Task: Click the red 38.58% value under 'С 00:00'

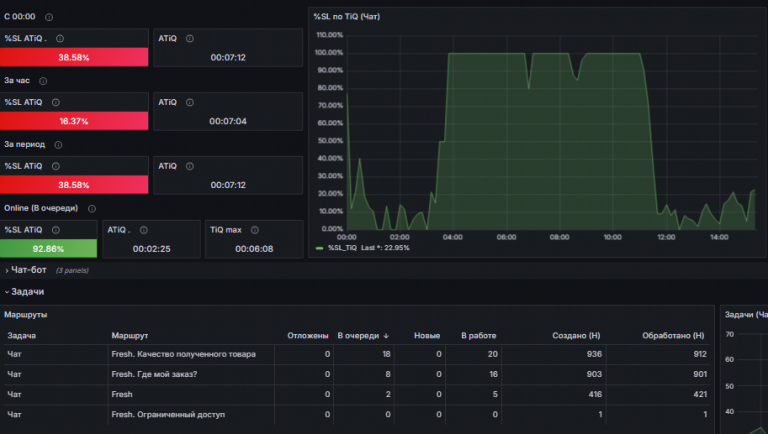Action: (74, 57)
